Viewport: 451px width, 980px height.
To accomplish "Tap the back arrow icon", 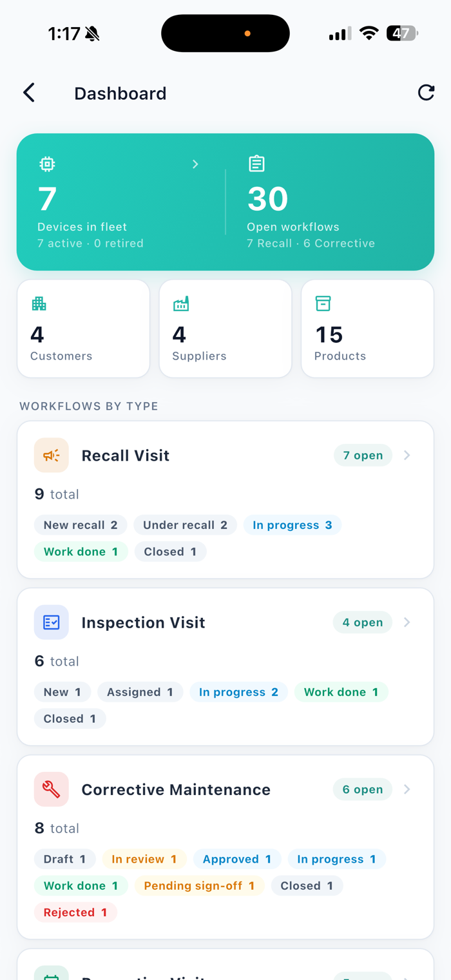I will point(29,93).
